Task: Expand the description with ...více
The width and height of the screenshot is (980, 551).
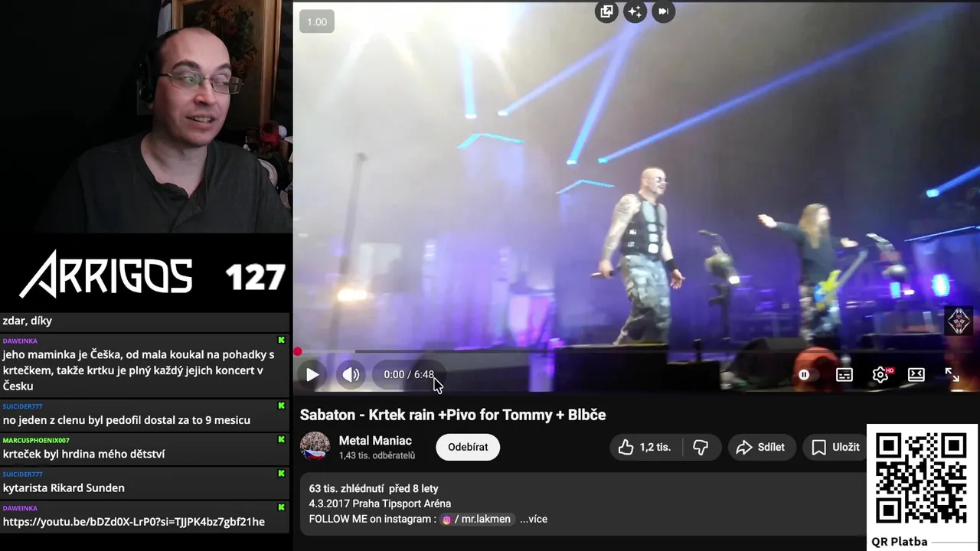Action: tap(534, 519)
